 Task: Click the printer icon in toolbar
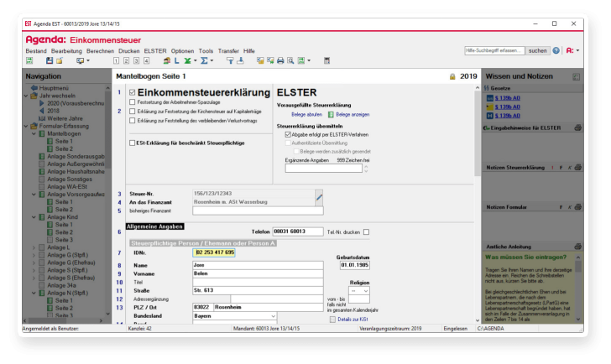280,61
